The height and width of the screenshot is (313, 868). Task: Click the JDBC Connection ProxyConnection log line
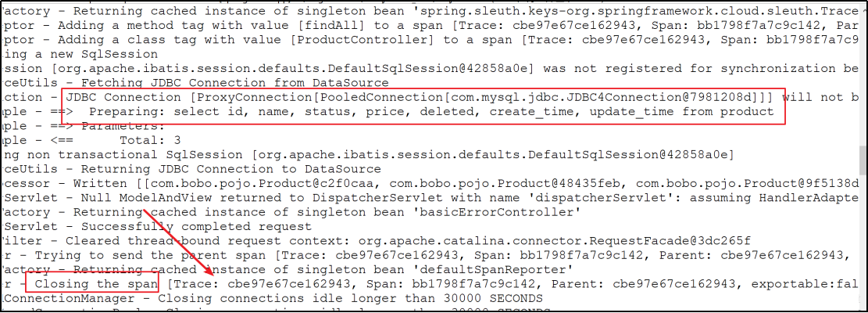click(430, 98)
